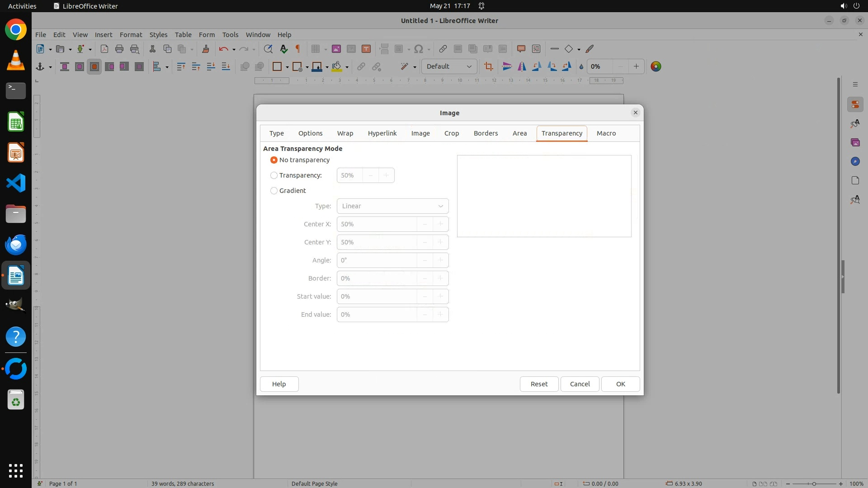Confirm the dialog with OK
This screenshot has height=488, width=868.
620,384
